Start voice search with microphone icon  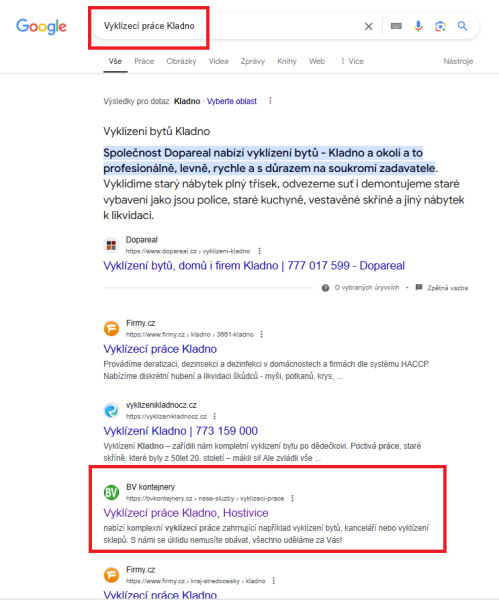[418, 26]
